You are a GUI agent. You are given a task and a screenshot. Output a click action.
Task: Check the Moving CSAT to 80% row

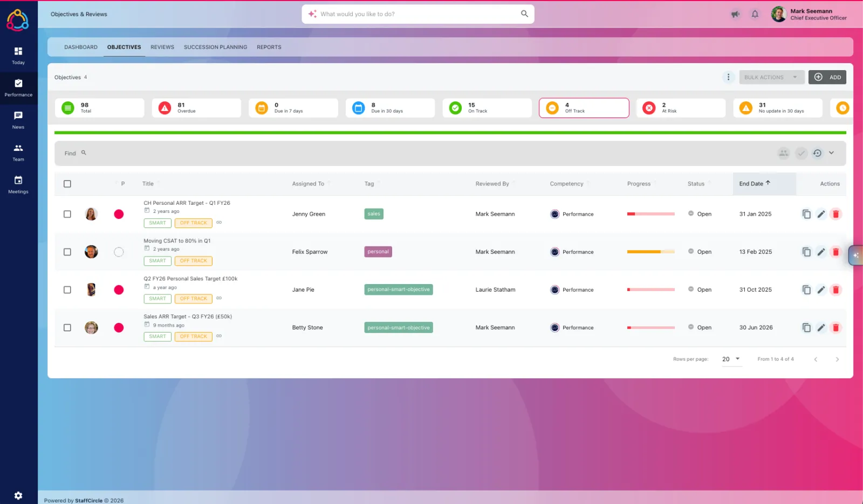[67, 252]
